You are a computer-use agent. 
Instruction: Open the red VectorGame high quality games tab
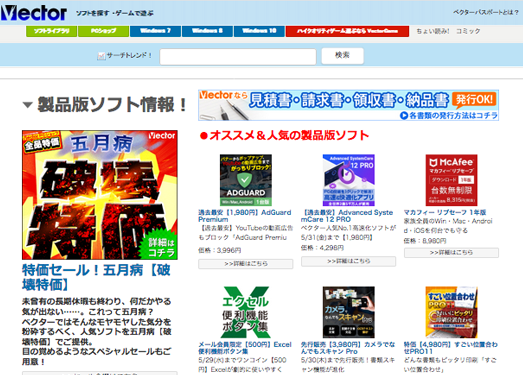347,31
